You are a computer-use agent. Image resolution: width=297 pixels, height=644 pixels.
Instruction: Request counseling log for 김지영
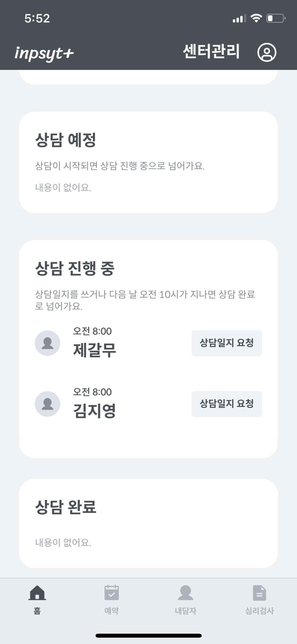[227, 404]
